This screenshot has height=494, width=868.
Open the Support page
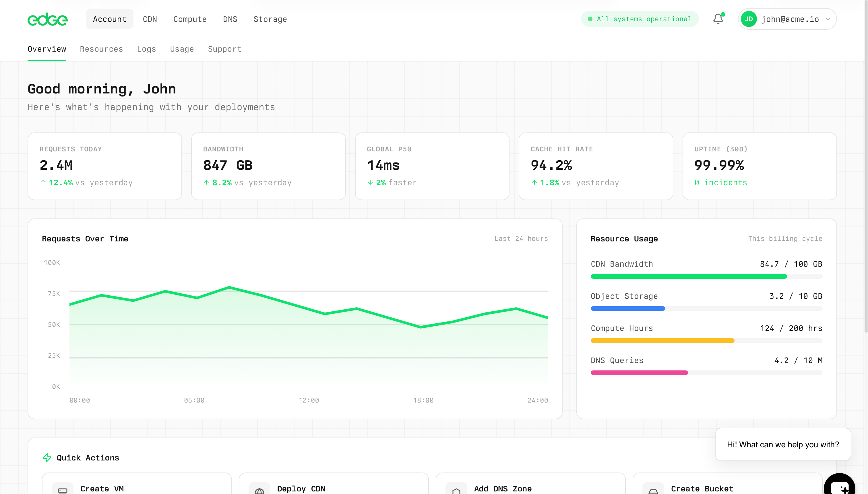tap(224, 49)
